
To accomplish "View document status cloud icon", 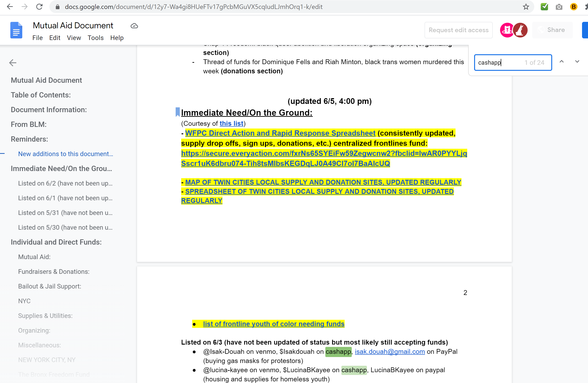I will 134,26.
